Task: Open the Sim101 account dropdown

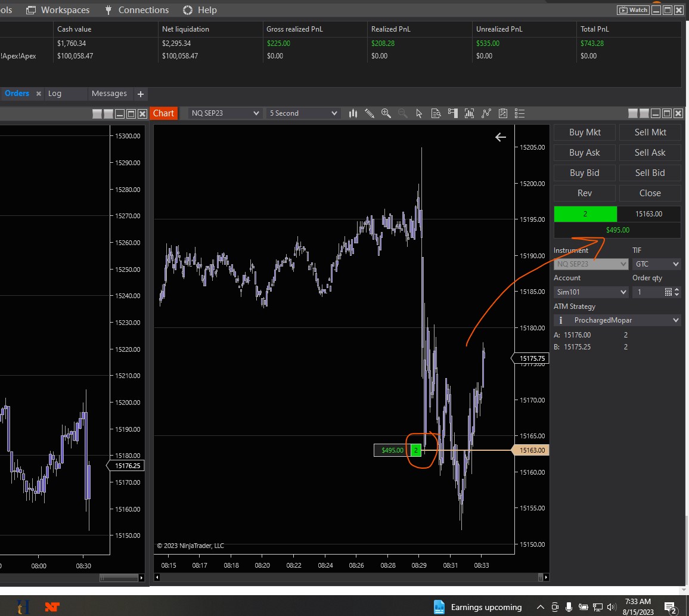Action: 591,292
